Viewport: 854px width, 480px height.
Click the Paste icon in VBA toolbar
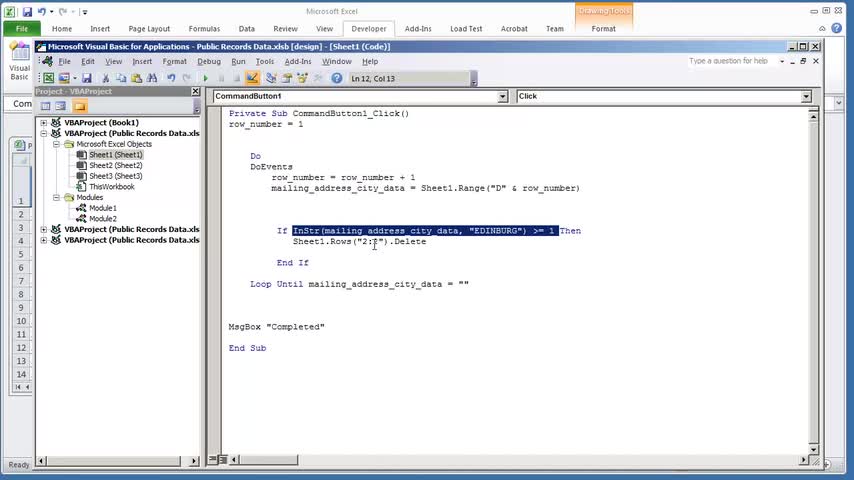coord(136,78)
